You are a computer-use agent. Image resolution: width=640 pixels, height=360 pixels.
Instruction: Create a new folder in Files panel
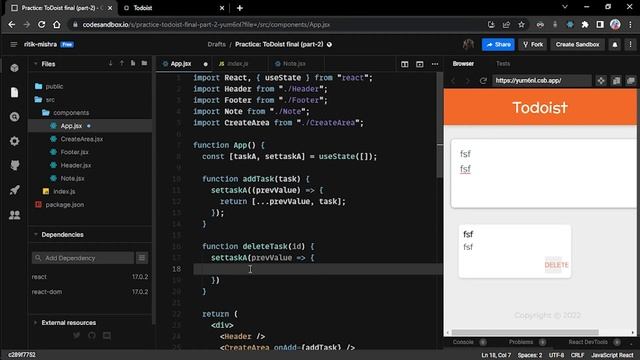pos(144,64)
